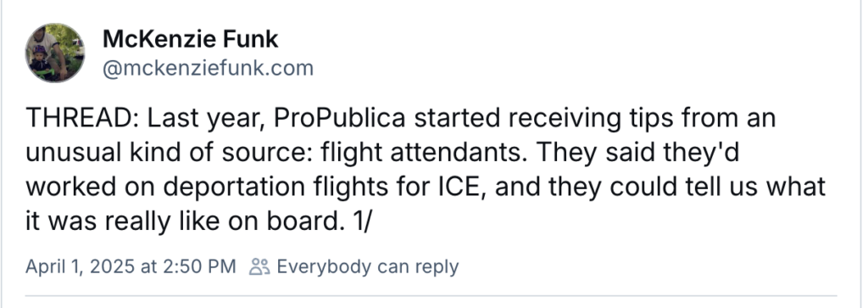The image size is (868, 308).
Task: Click the Everybody can reply label
Action: pos(368,266)
